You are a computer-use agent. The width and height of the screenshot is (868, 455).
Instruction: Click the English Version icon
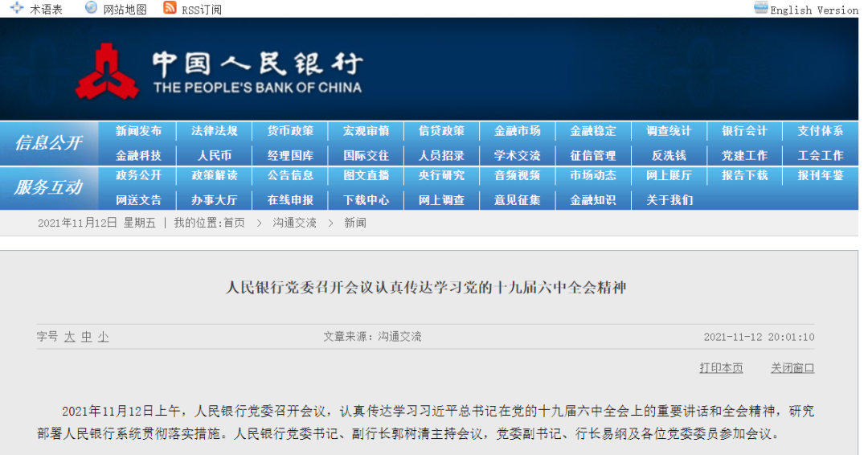tap(760, 8)
